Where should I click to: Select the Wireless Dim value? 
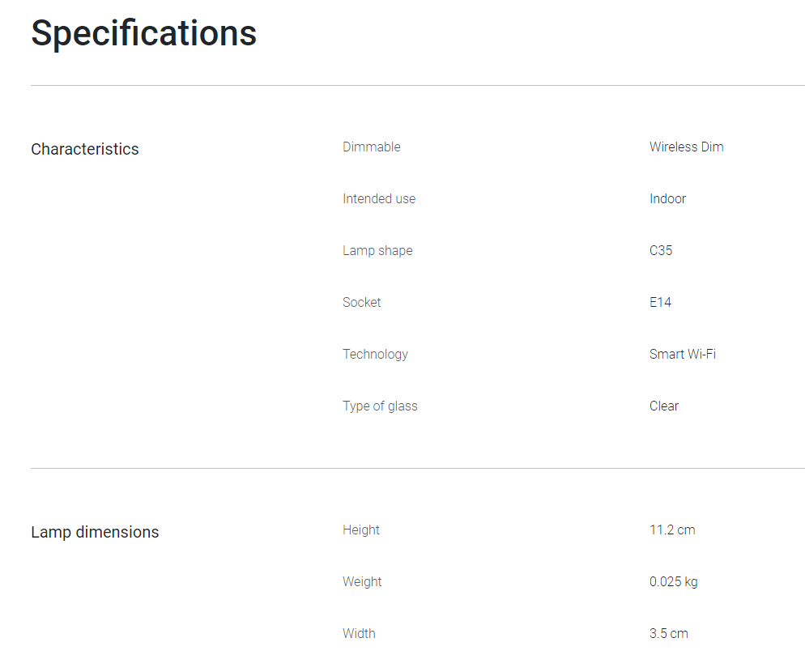pos(686,147)
